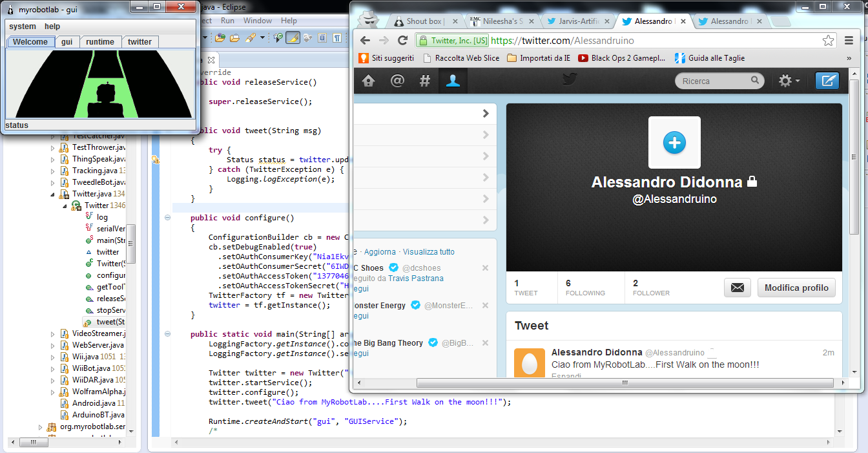View the 2 FOLLOWER count
The height and width of the screenshot is (453, 868).
(x=652, y=288)
